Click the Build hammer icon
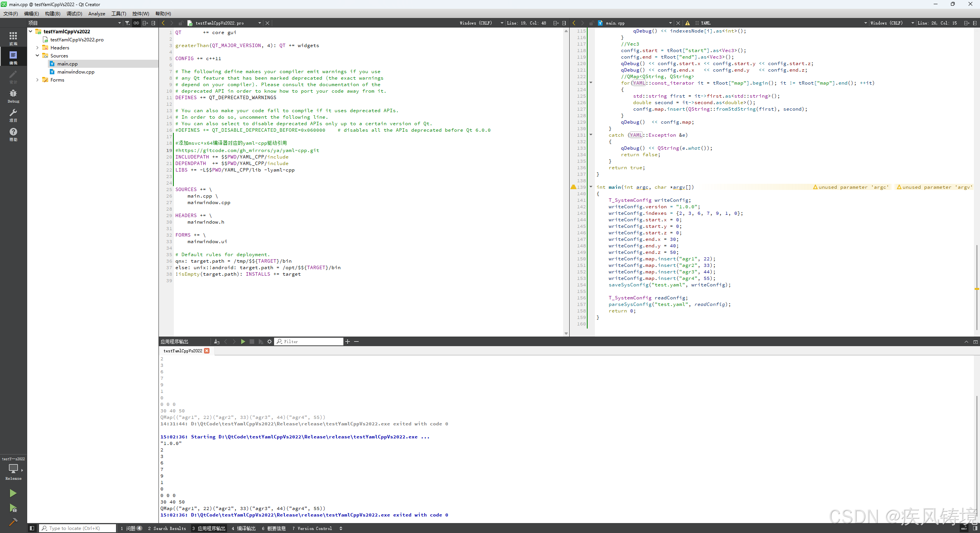This screenshot has height=533, width=980. pos(13,522)
